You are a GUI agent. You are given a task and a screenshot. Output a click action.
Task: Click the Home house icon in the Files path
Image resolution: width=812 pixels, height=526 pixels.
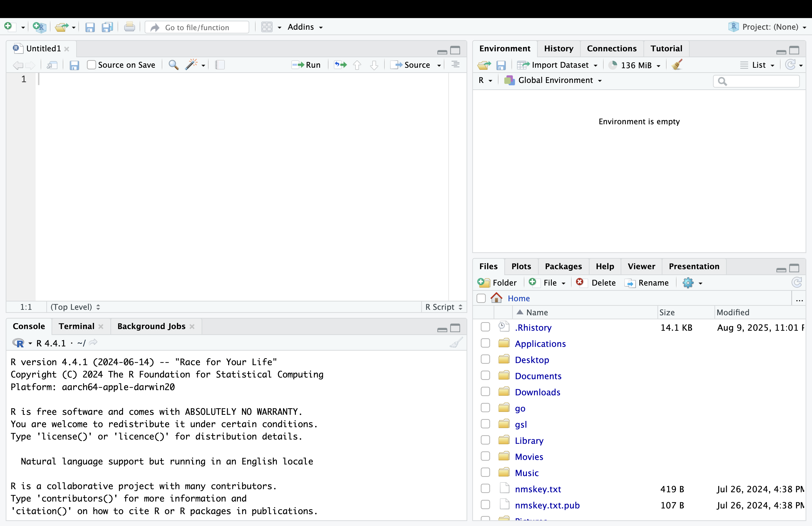496,298
